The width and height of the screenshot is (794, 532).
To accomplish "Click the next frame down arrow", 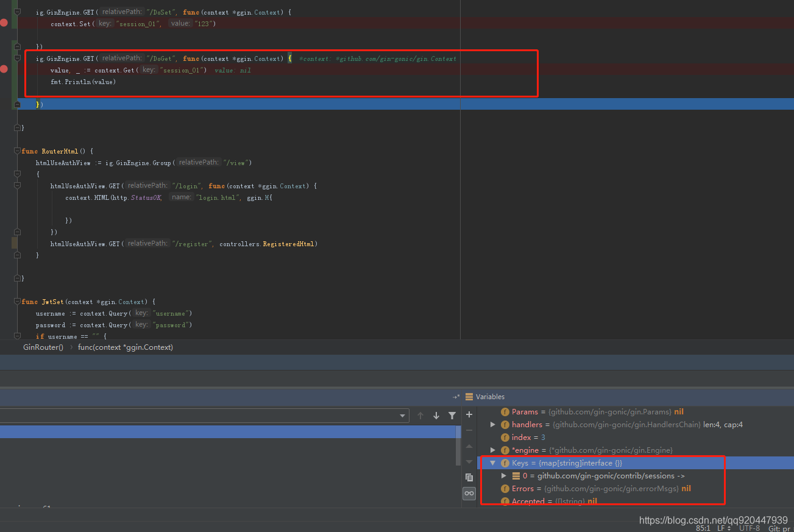I will point(436,416).
